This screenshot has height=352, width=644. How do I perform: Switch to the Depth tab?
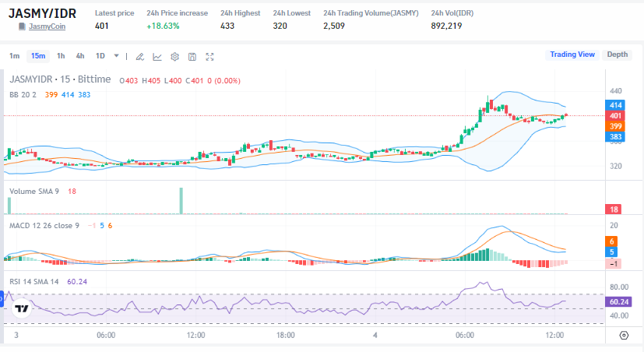(617, 55)
